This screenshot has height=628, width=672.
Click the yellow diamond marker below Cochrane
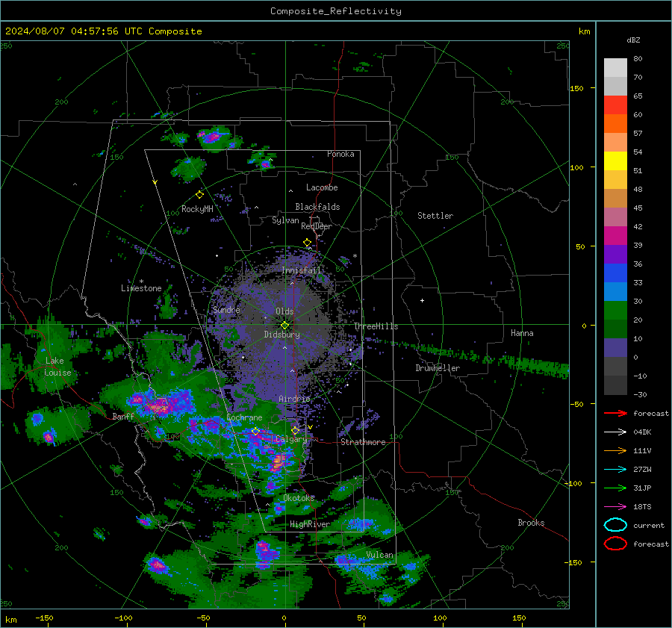[255, 431]
